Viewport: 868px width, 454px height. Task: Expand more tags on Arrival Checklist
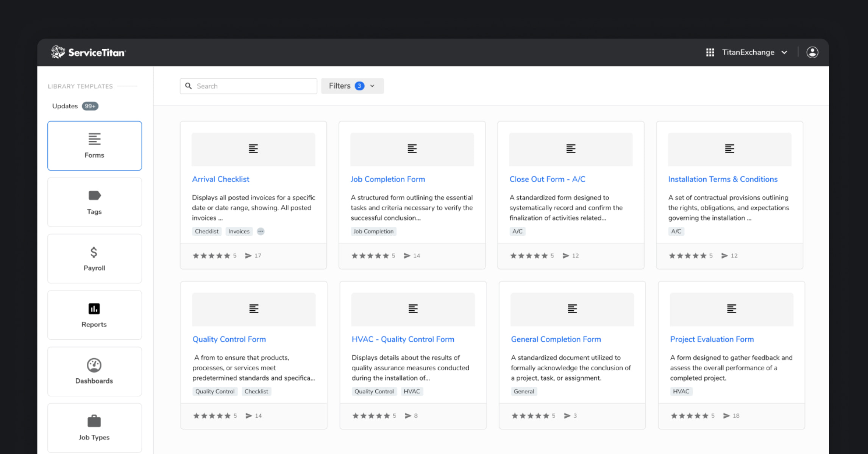point(261,231)
